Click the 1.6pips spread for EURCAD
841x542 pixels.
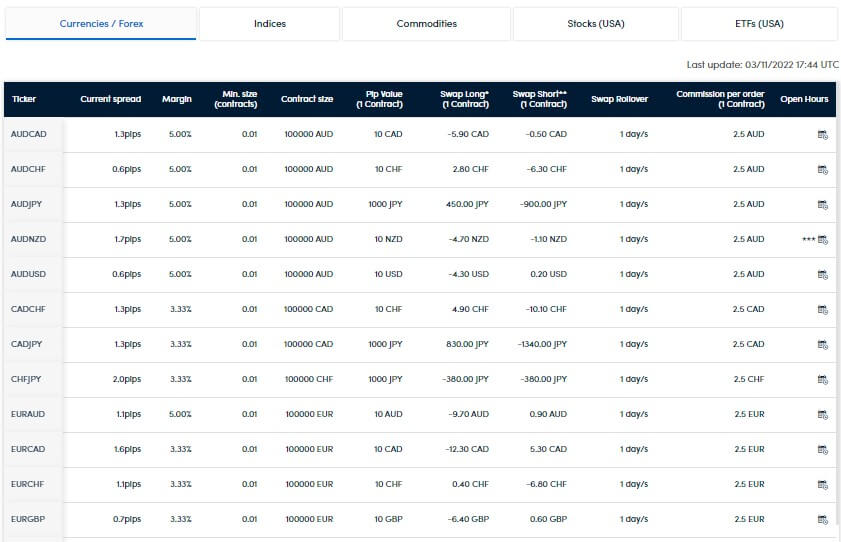128,449
